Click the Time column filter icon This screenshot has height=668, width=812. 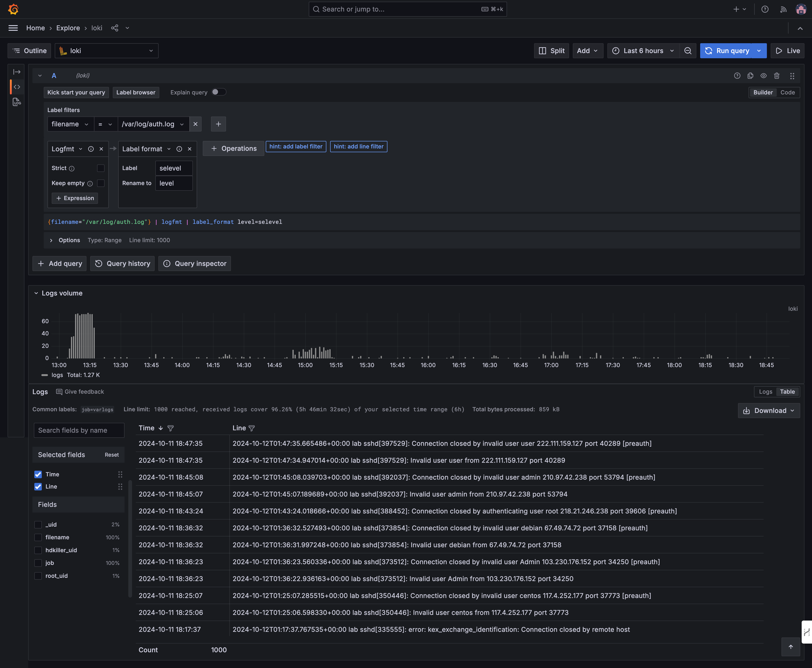[x=171, y=428]
